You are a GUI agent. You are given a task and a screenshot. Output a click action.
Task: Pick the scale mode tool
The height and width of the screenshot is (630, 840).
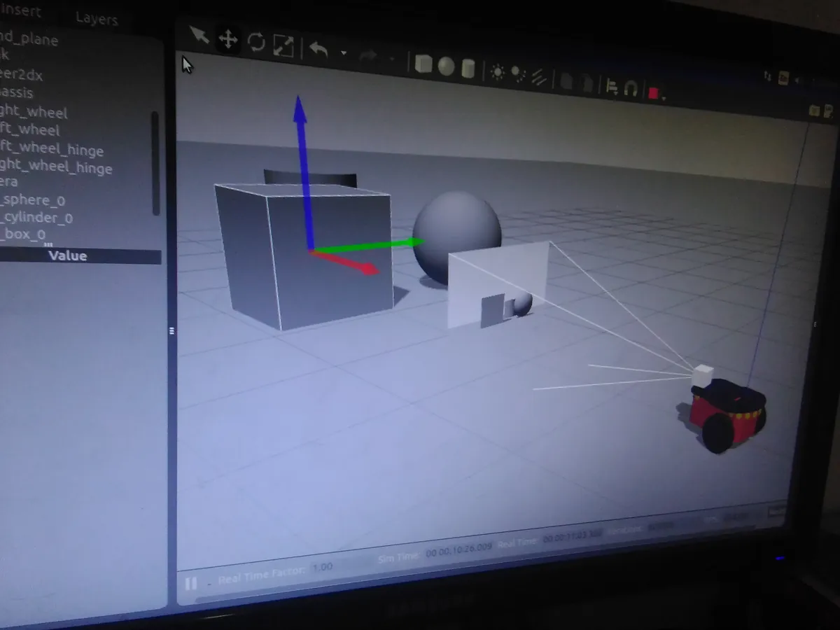click(283, 46)
